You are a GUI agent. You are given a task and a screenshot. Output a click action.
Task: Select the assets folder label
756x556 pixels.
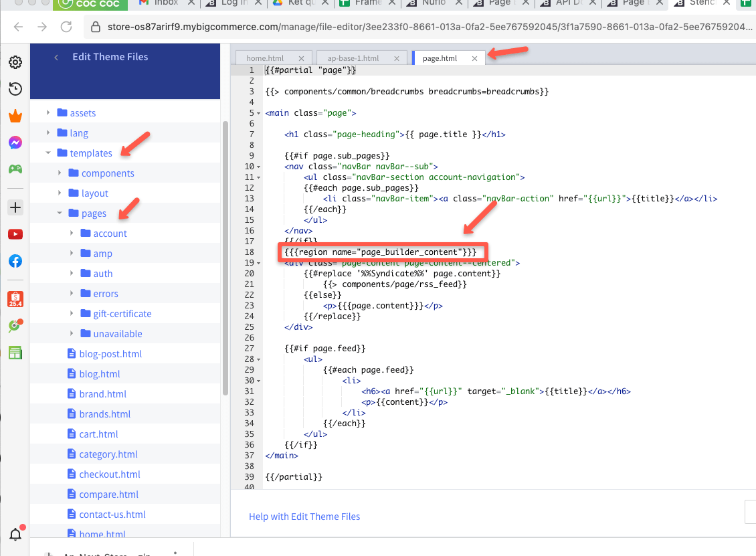[83, 113]
